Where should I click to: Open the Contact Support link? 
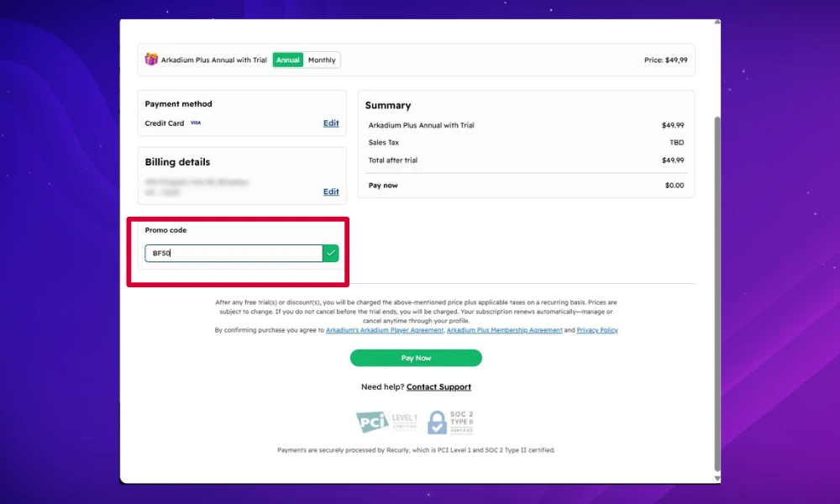coord(438,387)
